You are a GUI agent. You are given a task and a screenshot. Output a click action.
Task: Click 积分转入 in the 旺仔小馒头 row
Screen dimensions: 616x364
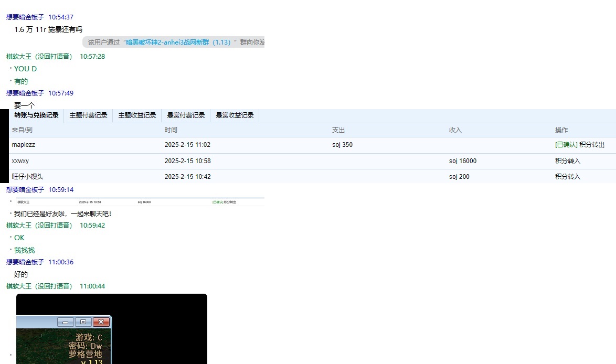tap(568, 177)
